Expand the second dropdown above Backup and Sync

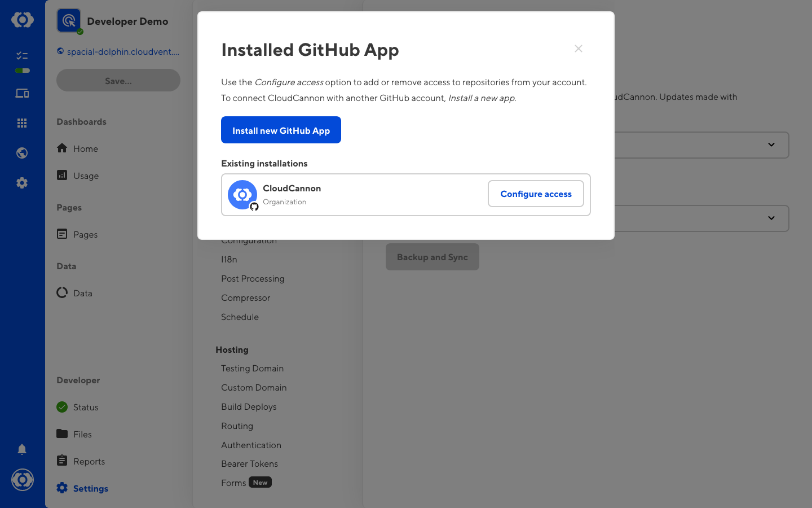coord(771,218)
